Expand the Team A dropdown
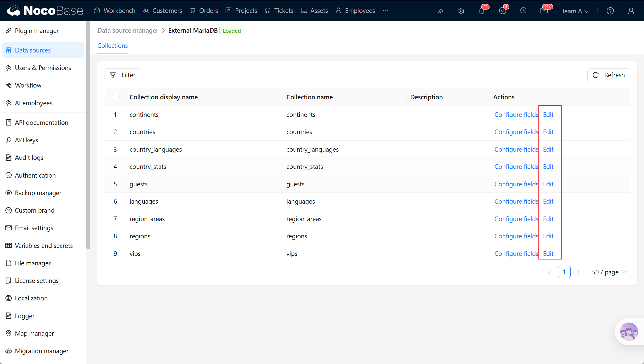The image size is (644, 364). click(575, 11)
